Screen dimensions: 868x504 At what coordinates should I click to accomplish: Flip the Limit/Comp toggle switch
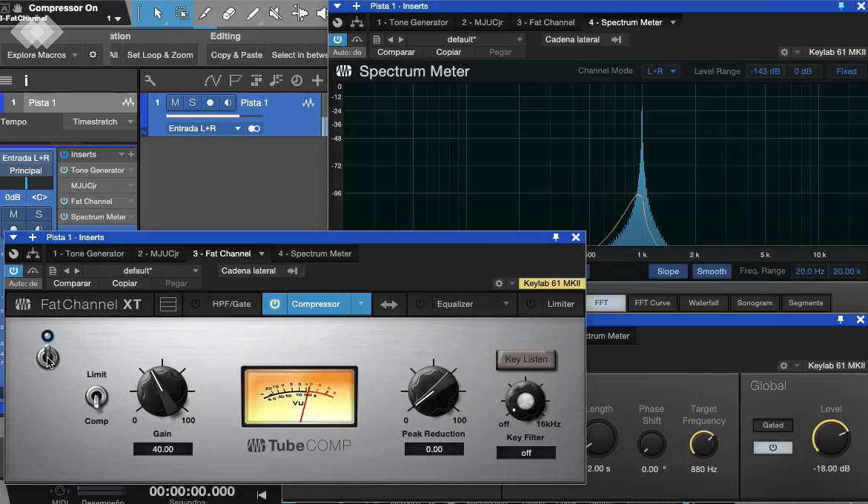(96, 397)
